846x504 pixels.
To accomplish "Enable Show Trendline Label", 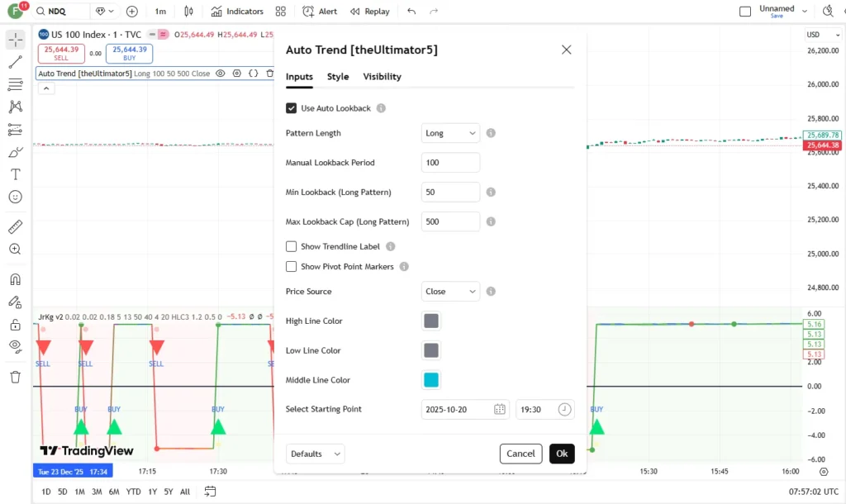I will [x=292, y=246].
